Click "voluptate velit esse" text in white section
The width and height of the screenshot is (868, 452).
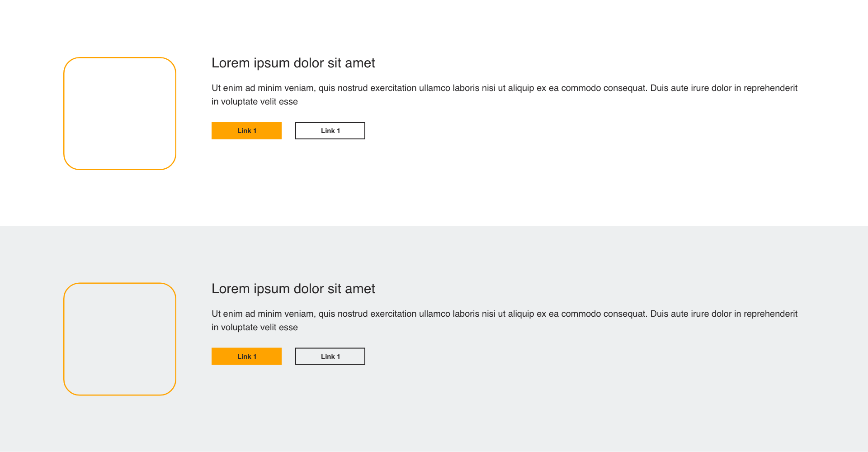[x=259, y=102]
